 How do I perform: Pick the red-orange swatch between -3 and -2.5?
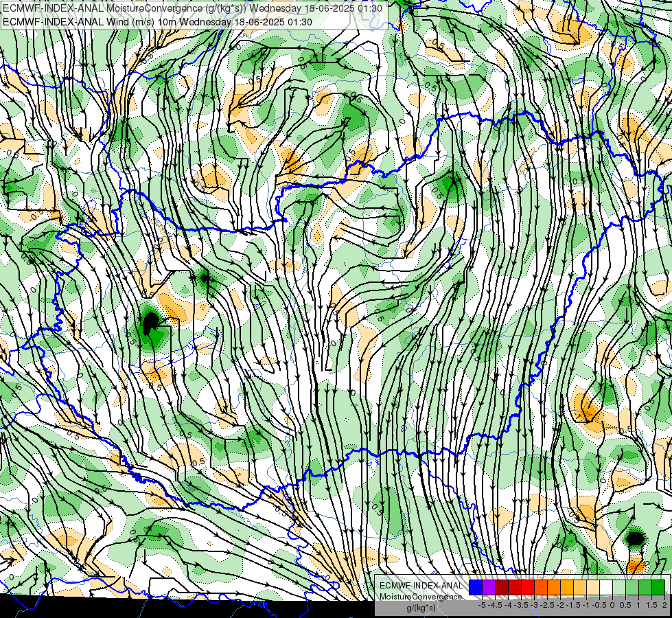coord(541,588)
